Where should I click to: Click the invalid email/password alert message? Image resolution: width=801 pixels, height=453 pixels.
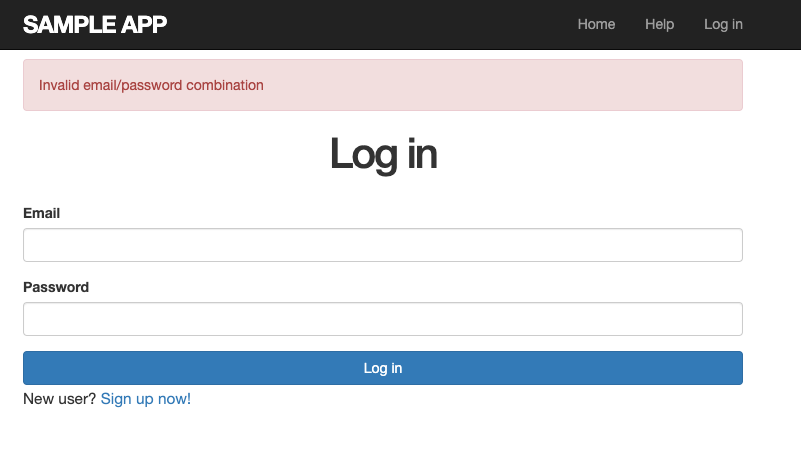pyautogui.click(x=151, y=85)
